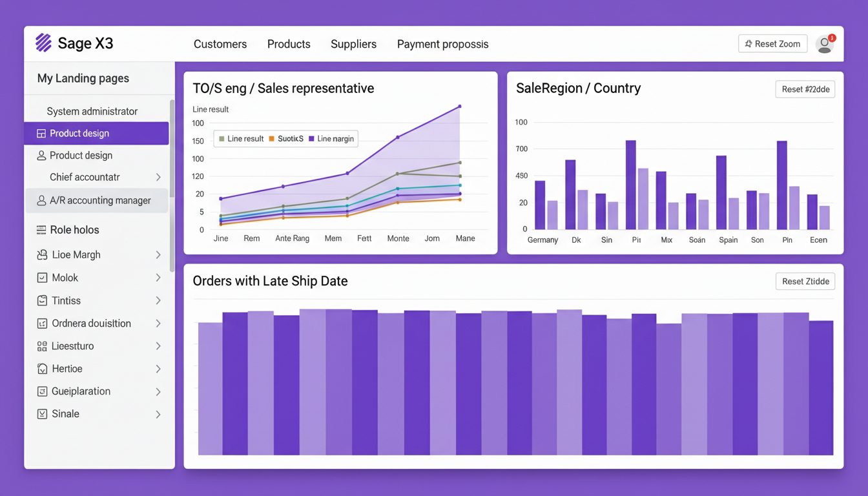Click the Molok sidebar icon
868x496 pixels.
42,278
